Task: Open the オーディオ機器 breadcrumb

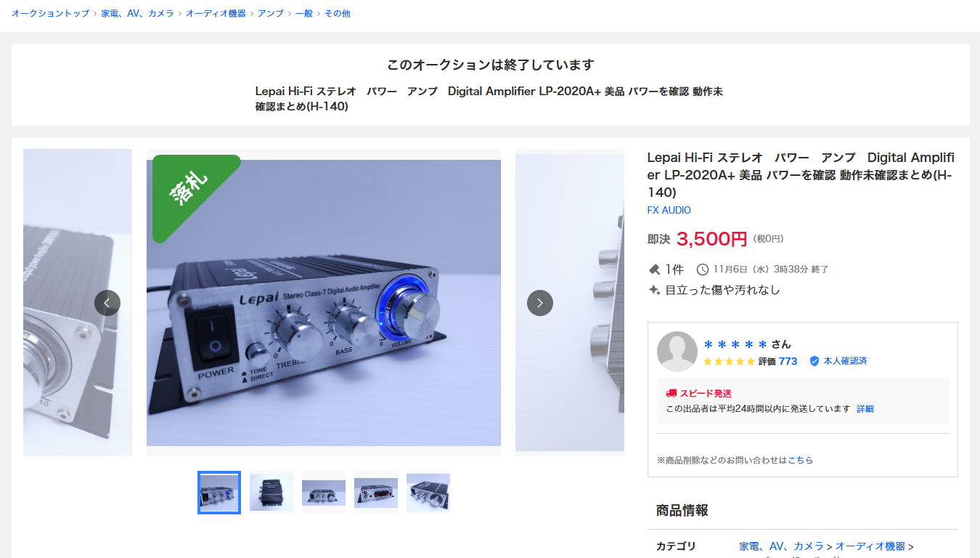Action: [x=216, y=13]
